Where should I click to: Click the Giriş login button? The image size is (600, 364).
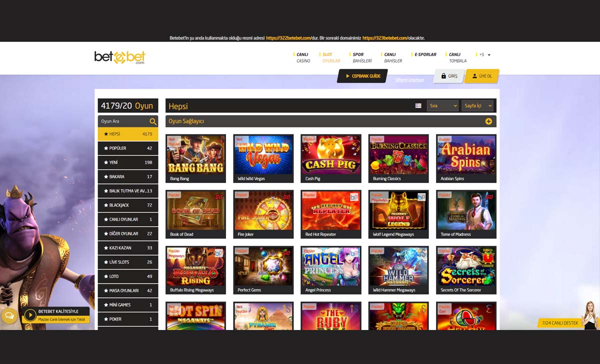click(x=448, y=76)
